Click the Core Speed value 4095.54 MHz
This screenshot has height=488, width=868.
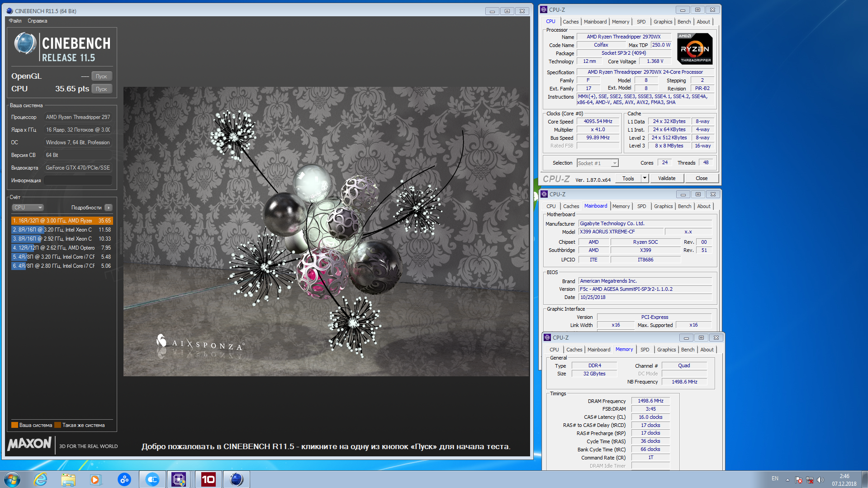pos(598,121)
